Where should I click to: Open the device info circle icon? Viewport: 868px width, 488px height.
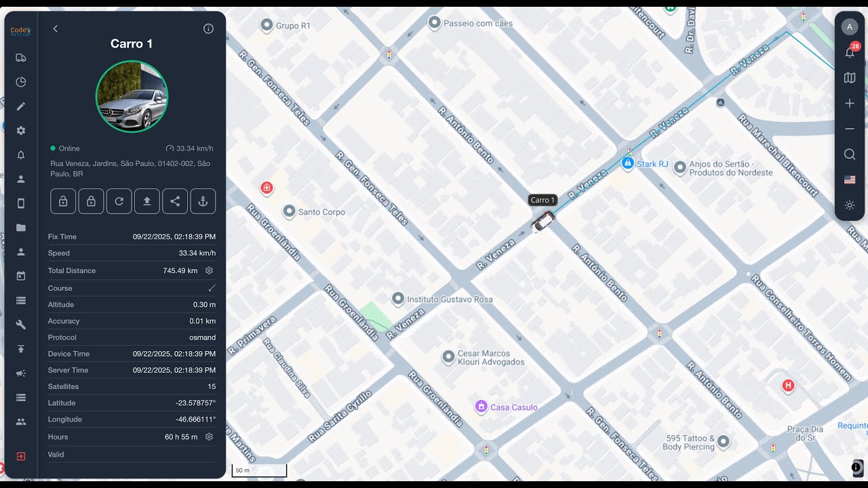coord(208,28)
